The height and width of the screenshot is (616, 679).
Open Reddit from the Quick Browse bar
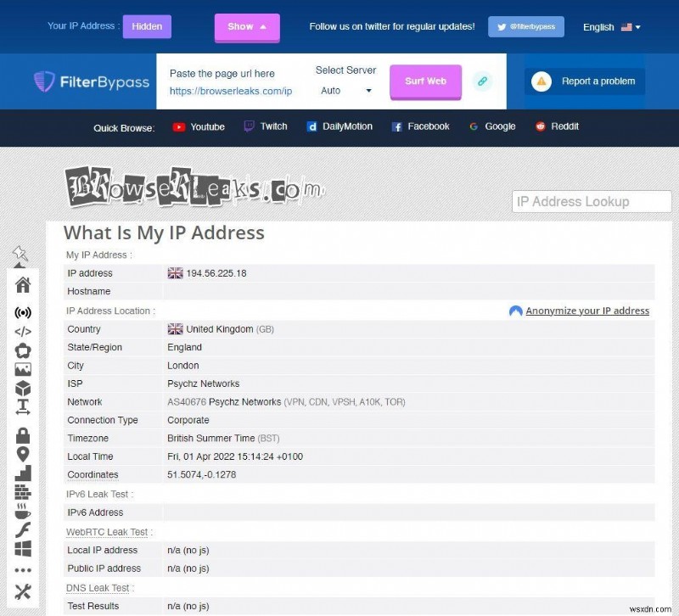pos(556,126)
